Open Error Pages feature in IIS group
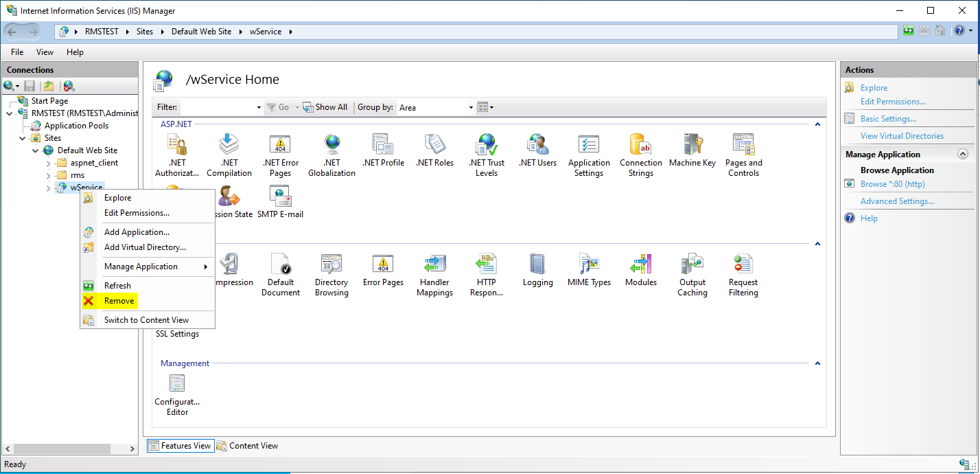The image size is (980, 474). point(383,270)
